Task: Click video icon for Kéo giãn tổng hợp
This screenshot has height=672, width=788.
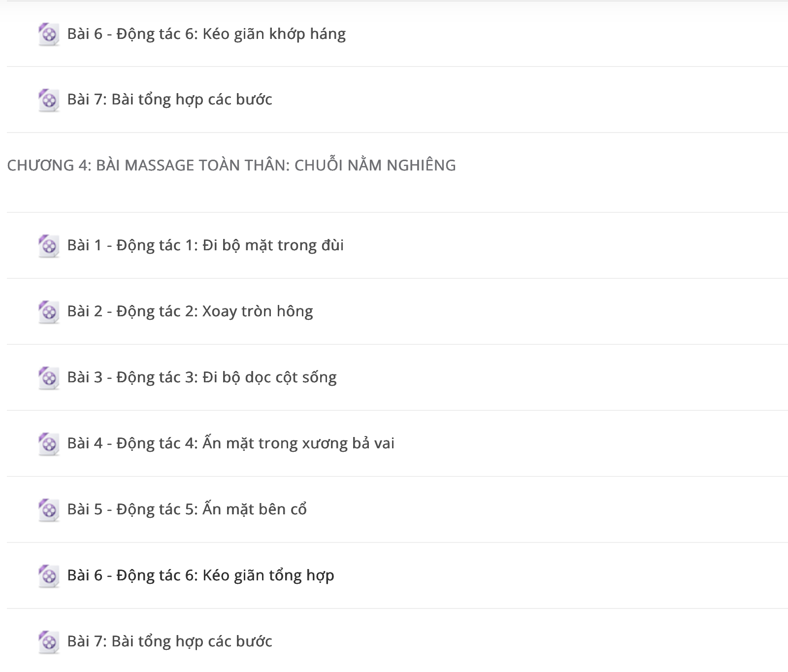Action: [49, 576]
